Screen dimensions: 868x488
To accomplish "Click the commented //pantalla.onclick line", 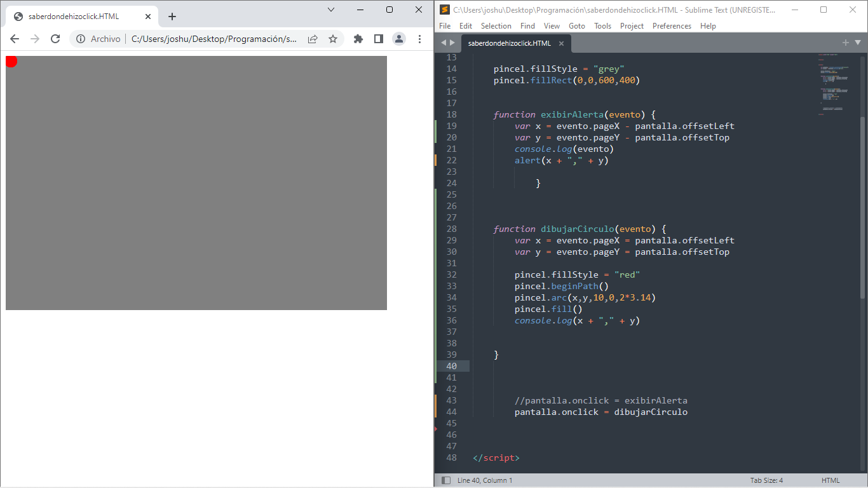I will pyautogui.click(x=601, y=400).
